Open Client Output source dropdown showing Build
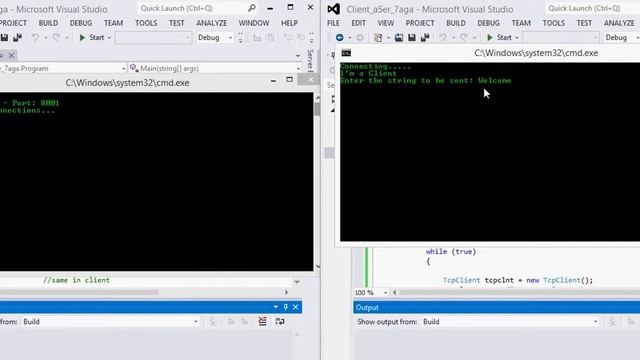640x360 pixels. (x=510, y=322)
